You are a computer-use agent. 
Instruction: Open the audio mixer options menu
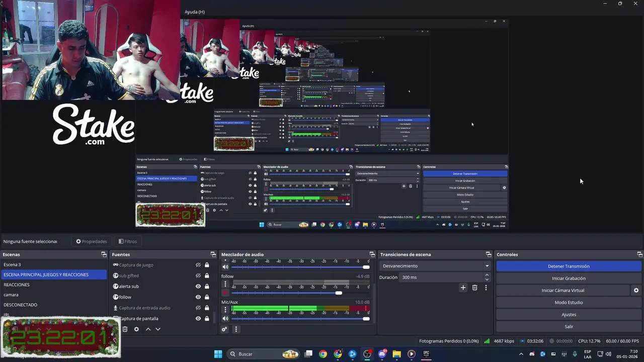coord(236,329)
